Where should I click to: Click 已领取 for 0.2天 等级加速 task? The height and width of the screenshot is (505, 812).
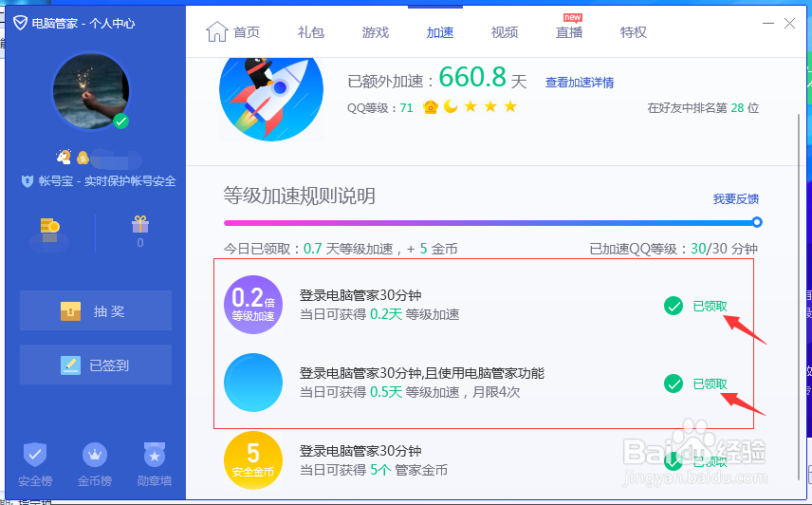[x=710, y=306]
